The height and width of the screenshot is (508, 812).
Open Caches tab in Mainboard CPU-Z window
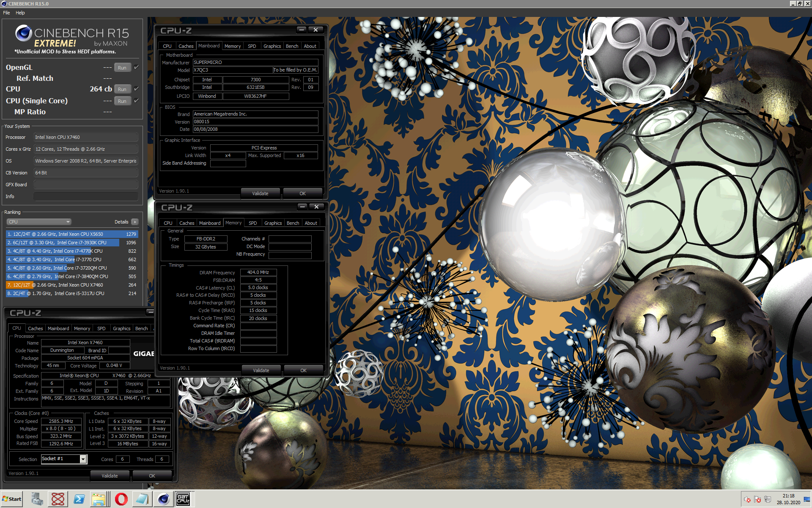(x=186, y=46)
